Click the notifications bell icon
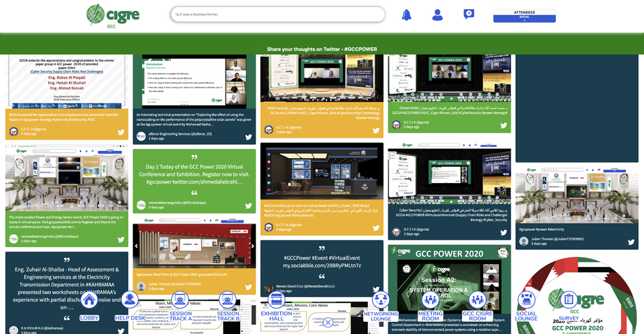Screen dimensions: 644x334 click(406, 15)
